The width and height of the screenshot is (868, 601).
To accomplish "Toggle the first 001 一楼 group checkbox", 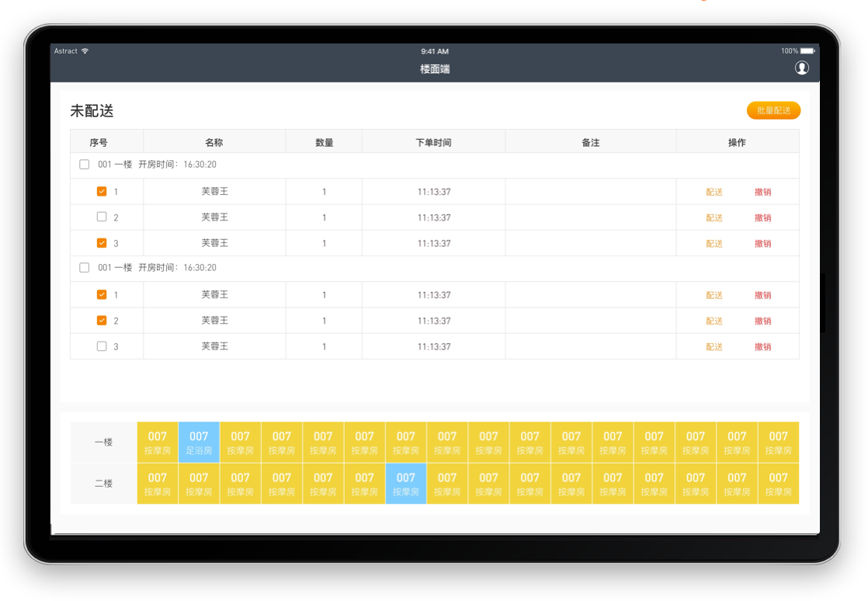I will [85, 165].
